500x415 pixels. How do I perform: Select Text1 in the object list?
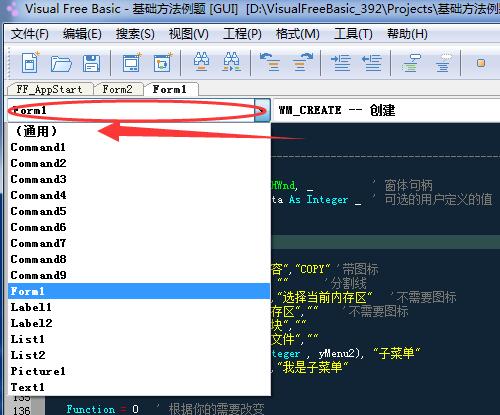[x=139, y=387]
